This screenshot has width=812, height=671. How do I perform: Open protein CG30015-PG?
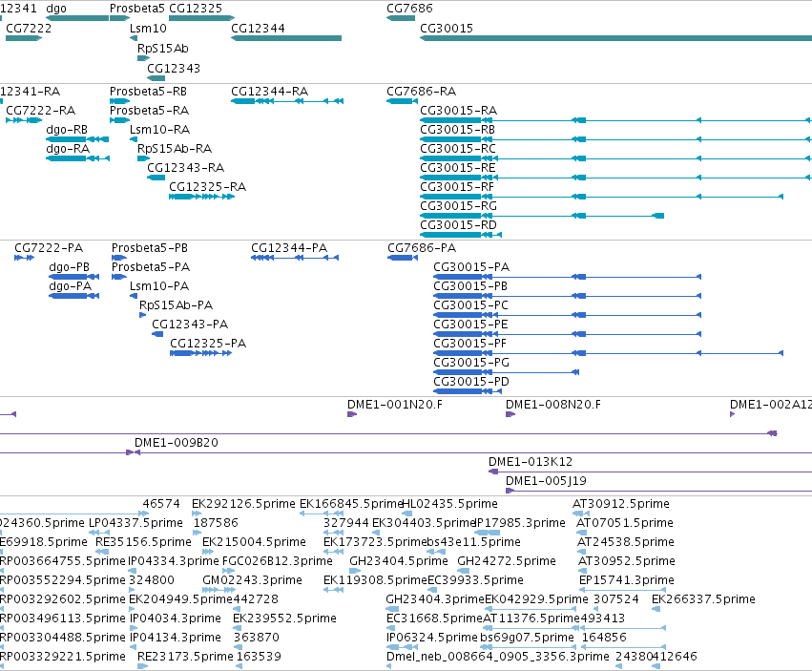[x=471, y=364]
